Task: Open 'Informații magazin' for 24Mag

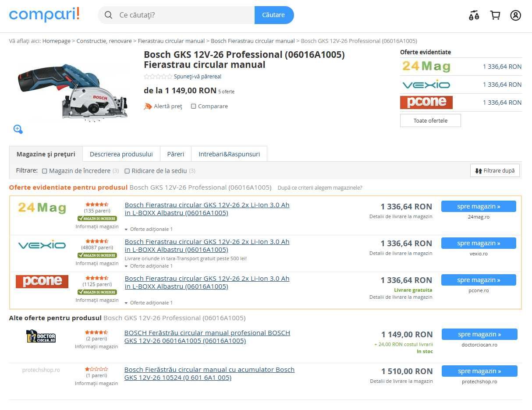Action: [x=97, y=226]
